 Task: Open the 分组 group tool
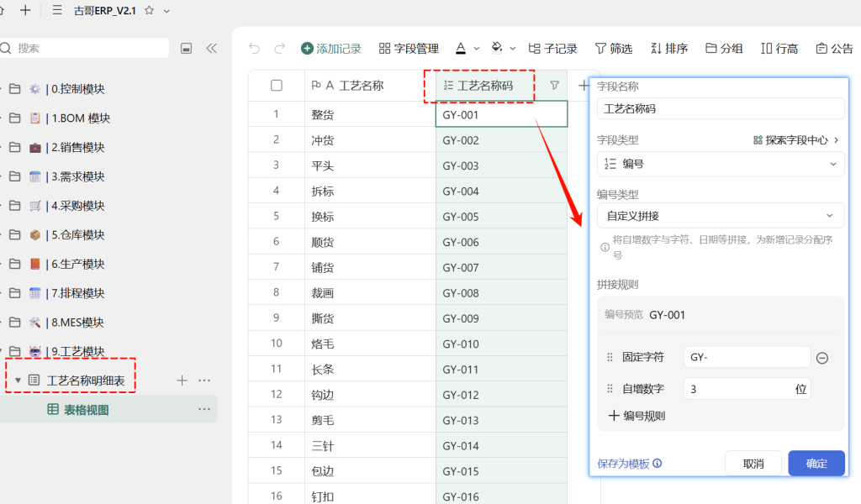point(724,49)
